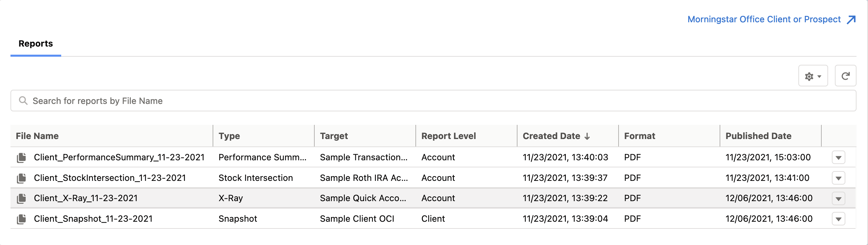This screenshot has width=868, height=245.
Task: Toggle sort arrow on Created Date
Action: pos(587,136)
